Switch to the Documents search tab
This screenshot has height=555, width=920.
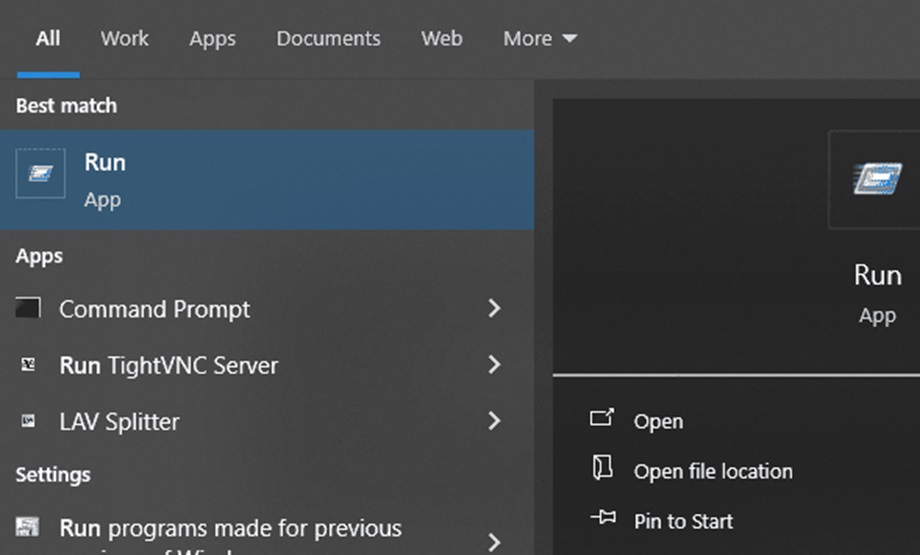pyautogui.click(x=328, y=39)
